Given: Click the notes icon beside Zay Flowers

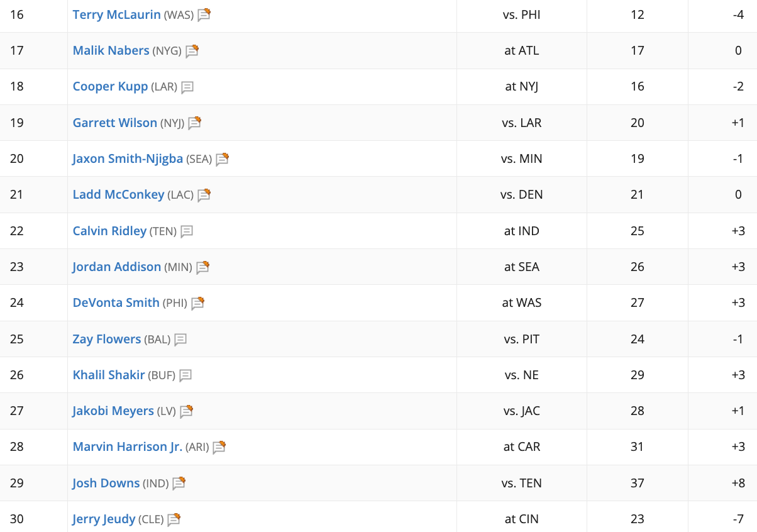Looking at the screenshot, I should point(180,340).
